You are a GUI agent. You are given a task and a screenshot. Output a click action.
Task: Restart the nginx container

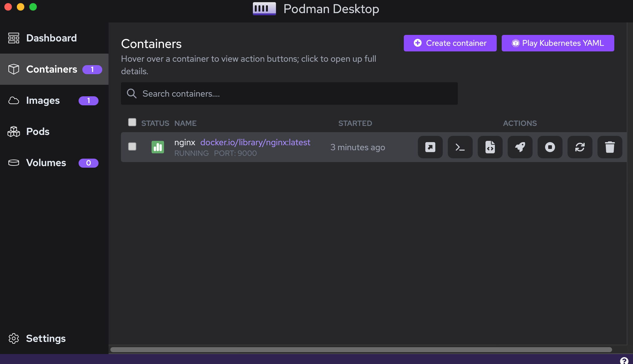pos(580,147)
